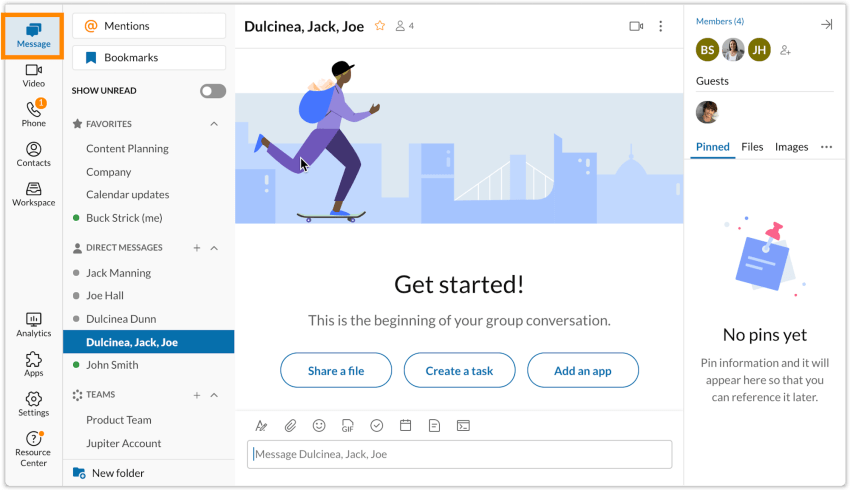Switch to the Images tab
Image resolution: width=850 pixels, height=490 pixels.
791,147
